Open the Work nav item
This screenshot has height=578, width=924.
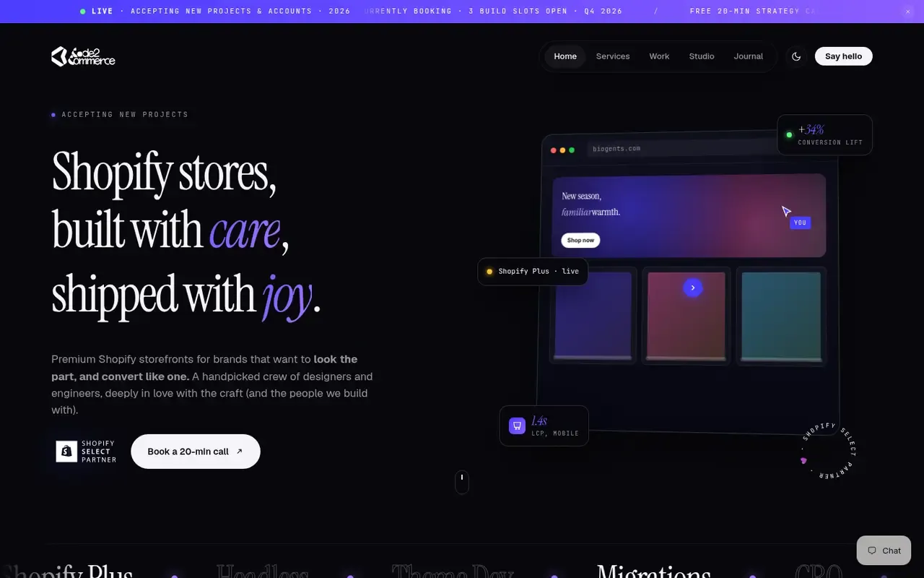tap(659, 56)
